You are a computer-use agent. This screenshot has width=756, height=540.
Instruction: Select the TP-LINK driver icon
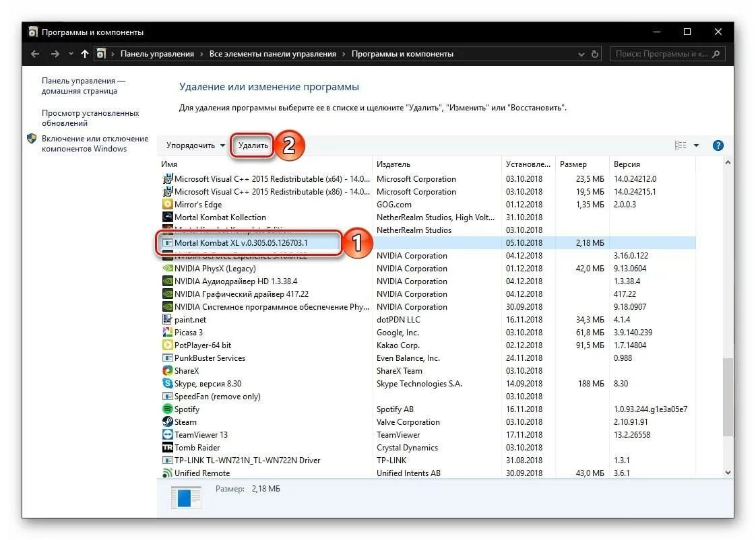click(167, 460)
